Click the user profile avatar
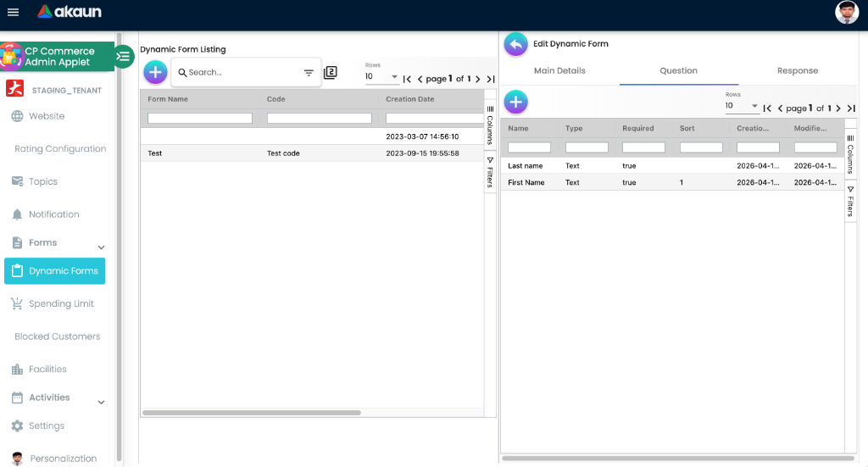Viewport: 868px width, 467px height. coord(846,12)
